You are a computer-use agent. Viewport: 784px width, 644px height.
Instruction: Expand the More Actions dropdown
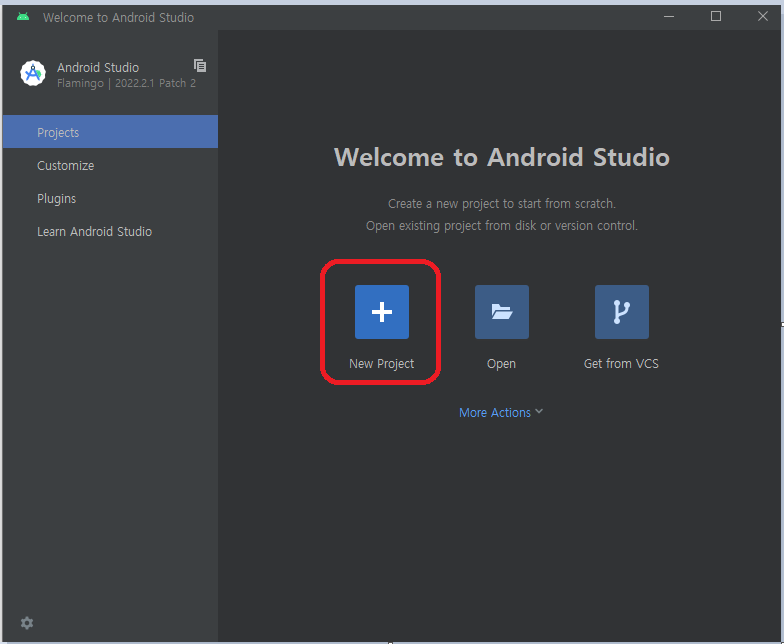point(501,412)
